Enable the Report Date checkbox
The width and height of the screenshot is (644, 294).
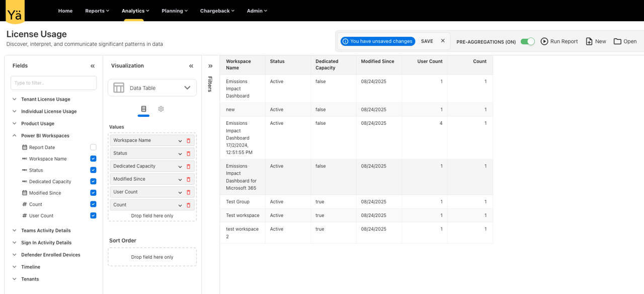point(93,147)
